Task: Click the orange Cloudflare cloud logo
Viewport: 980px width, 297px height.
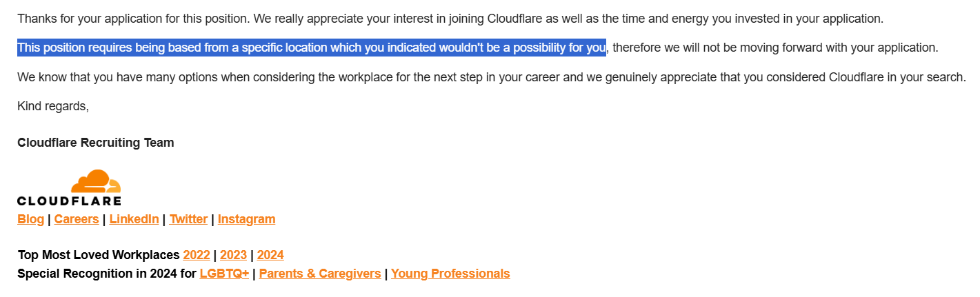Action: click(96, 181)
